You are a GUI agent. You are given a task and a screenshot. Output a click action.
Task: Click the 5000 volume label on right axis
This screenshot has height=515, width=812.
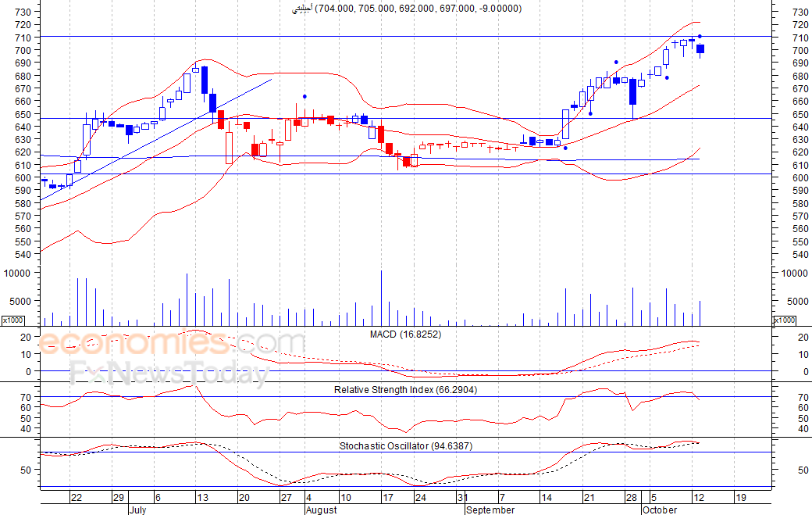[x=797, y=302]
